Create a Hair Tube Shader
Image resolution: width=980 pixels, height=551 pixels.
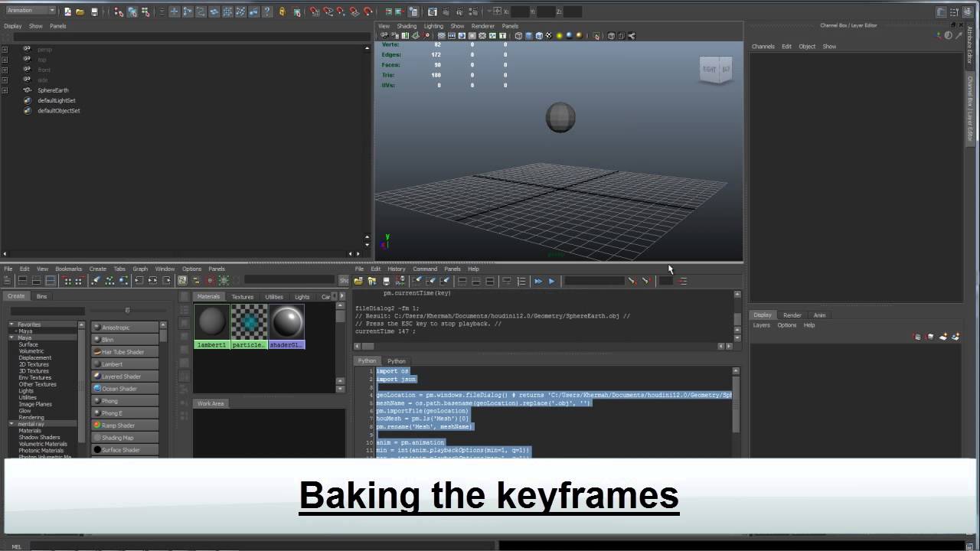125,352
